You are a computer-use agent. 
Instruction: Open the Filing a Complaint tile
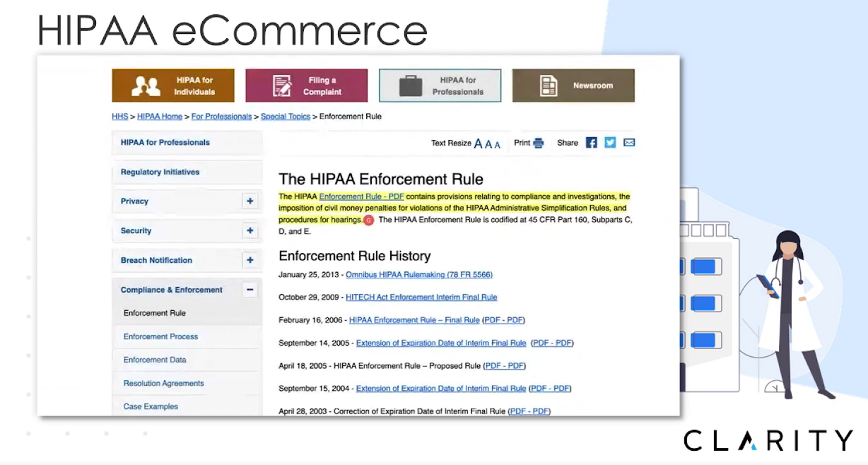coord(307,86)
